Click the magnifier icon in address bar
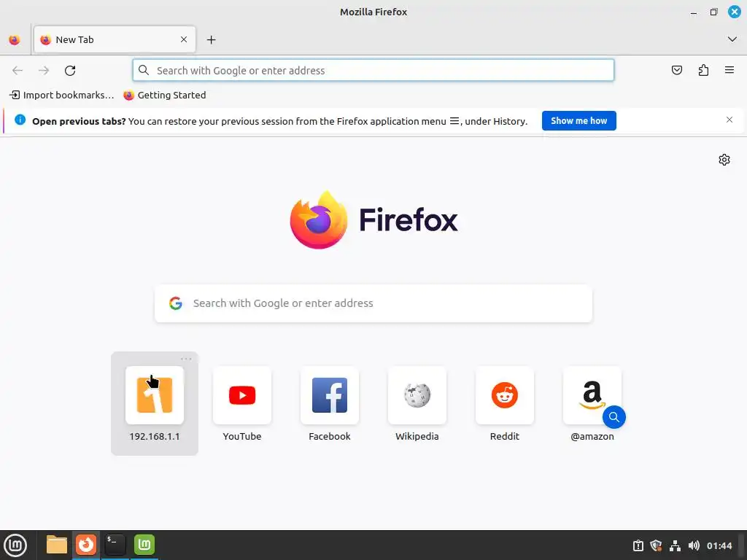This screenshot has height=560, width=747. [x=144, y=71]
